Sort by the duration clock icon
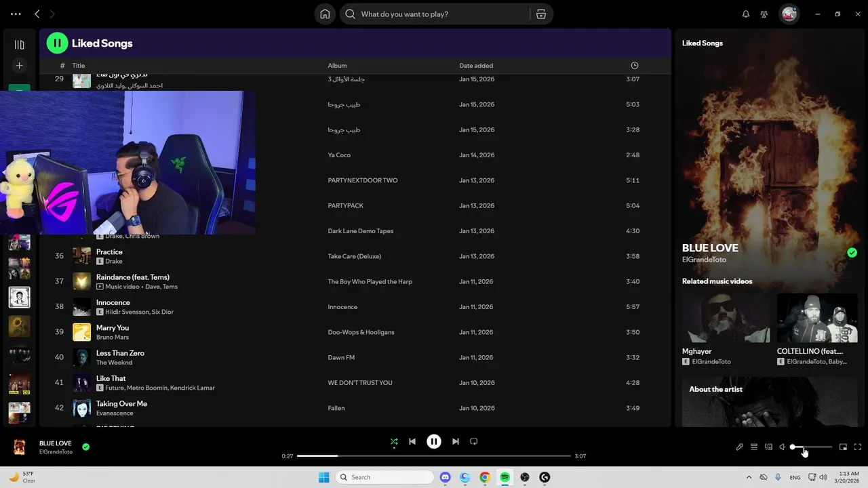Viewport: 868px width, 488px height. point(635,66)
